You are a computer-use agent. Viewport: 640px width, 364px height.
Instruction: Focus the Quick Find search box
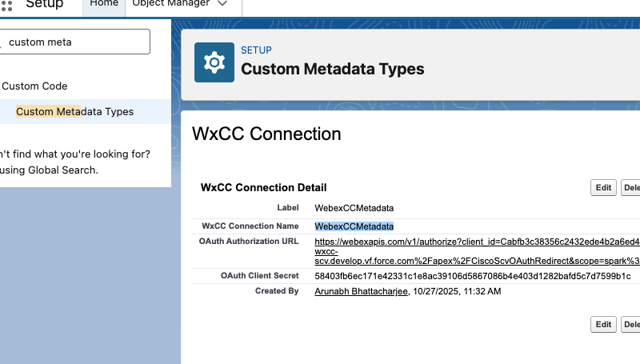point(74,42)
